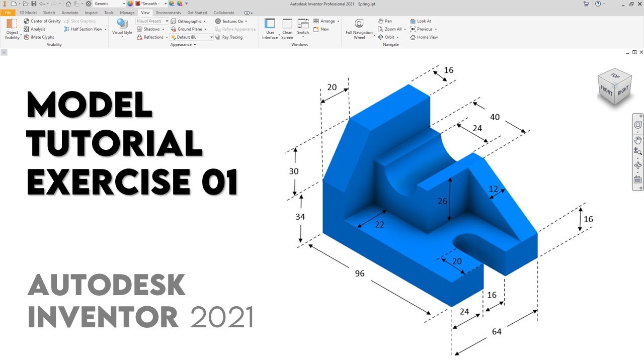Open the Generic material dropdown

click(x=109, y=4)
